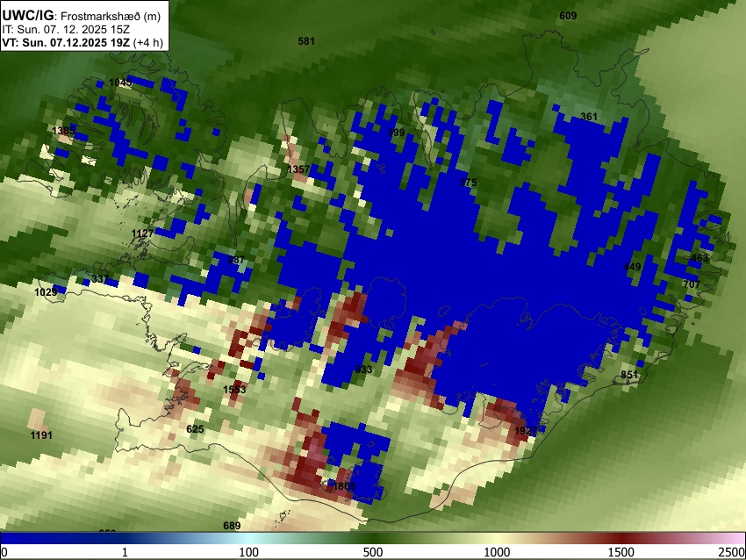Click the map value 1385
This screenshot has height=560, width=746.
63,131
